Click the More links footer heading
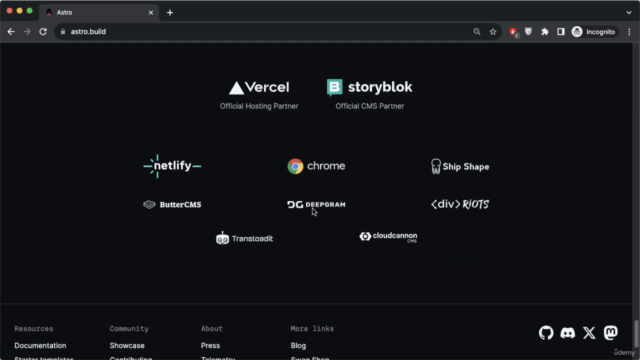The height and width of the screenshot is (360, 640). click(x=312, y=329)
